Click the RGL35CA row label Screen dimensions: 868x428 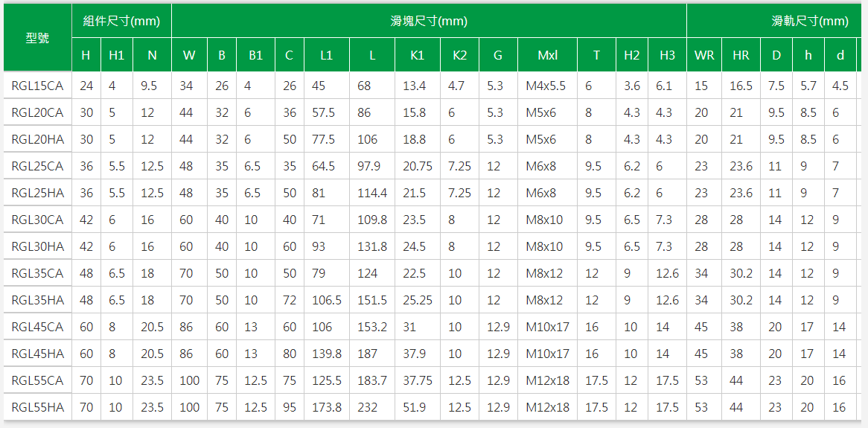tap(37, 273)
